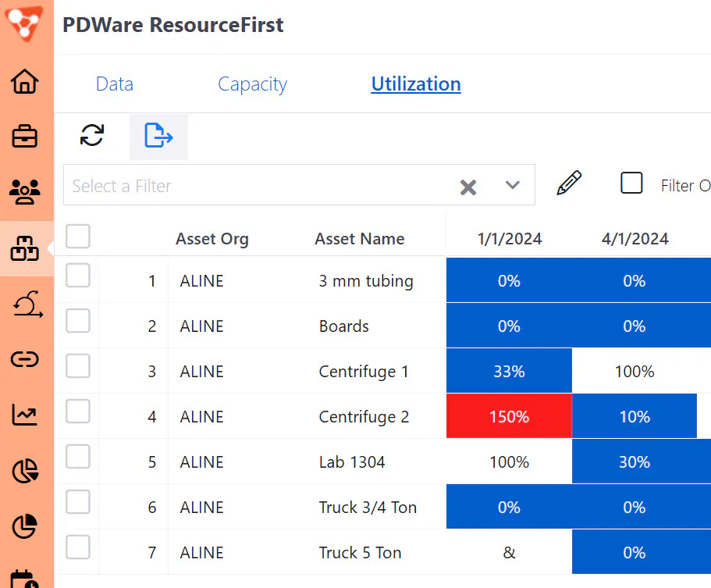This screenshot has width=711, height=588.
Task: Click the 4/1/2024 column header
Action: pos(635,239)
